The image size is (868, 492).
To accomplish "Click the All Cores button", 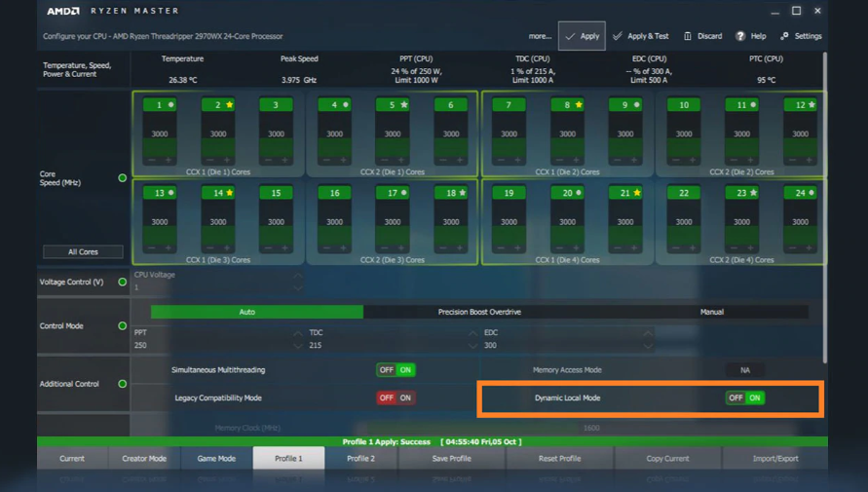I will click(x=83, y=251).
